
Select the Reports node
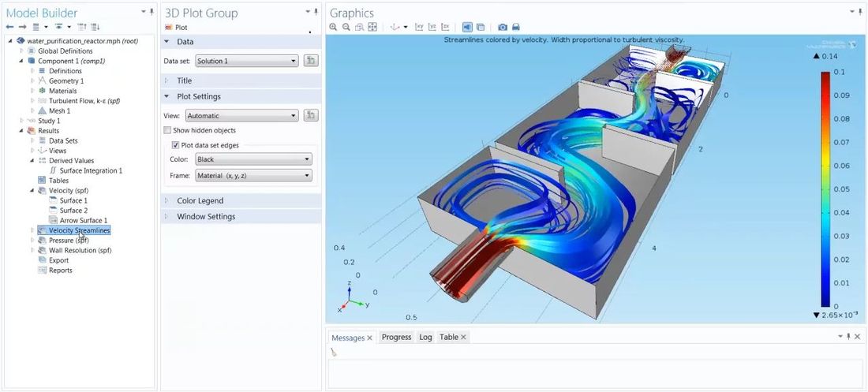tap(60, 271)
